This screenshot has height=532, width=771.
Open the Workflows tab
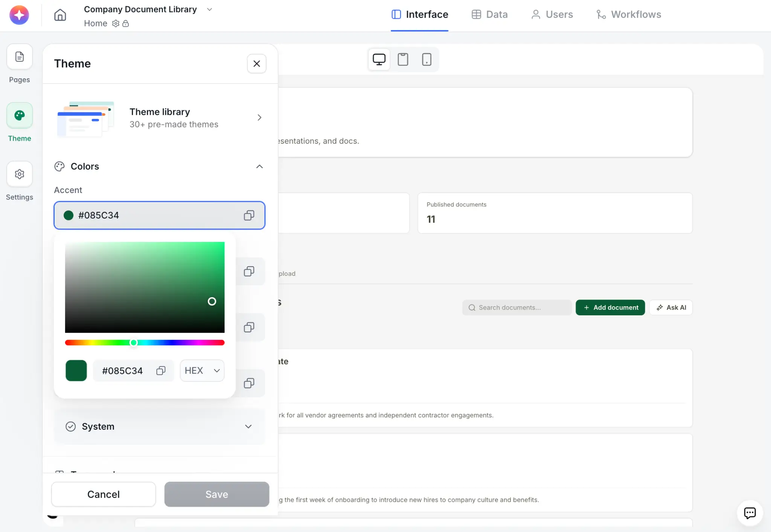(629, 15)
